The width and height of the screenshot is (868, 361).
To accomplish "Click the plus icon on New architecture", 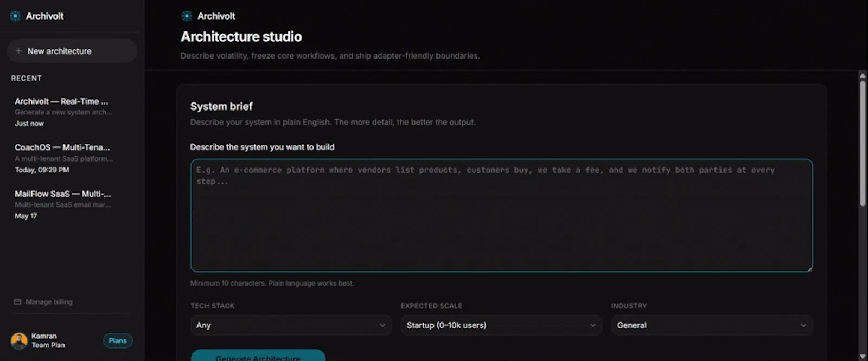I will [x=18, y=51].
